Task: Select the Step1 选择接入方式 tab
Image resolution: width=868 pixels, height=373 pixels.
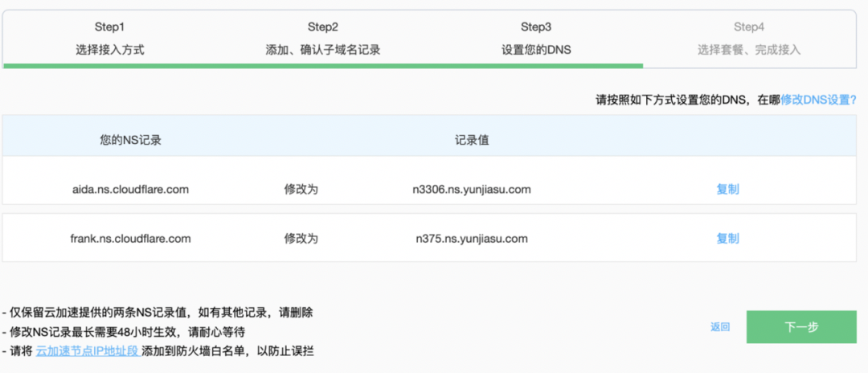Action: (x=110, y=39)
